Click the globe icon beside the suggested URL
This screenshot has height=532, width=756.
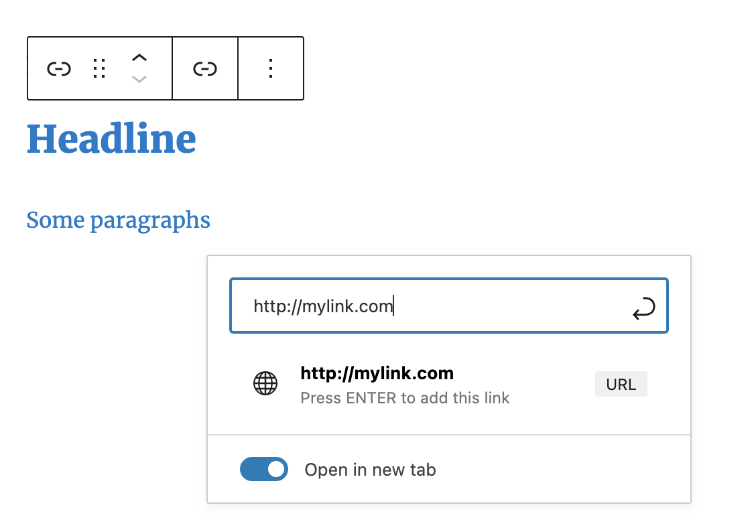(265, 383)
